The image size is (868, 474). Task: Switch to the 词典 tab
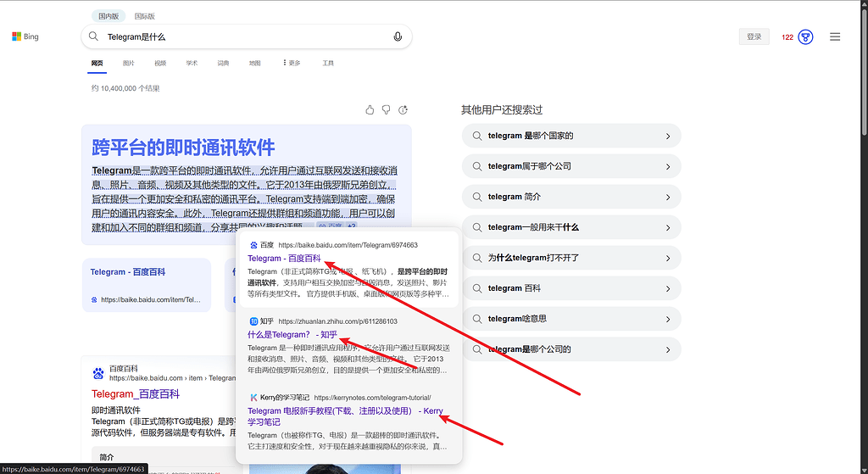223,63
